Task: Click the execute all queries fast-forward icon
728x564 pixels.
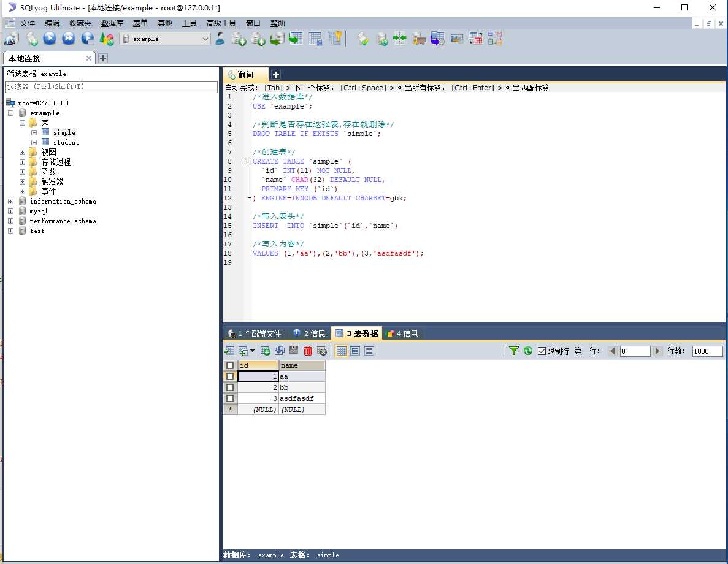Action: coord(69,39)
